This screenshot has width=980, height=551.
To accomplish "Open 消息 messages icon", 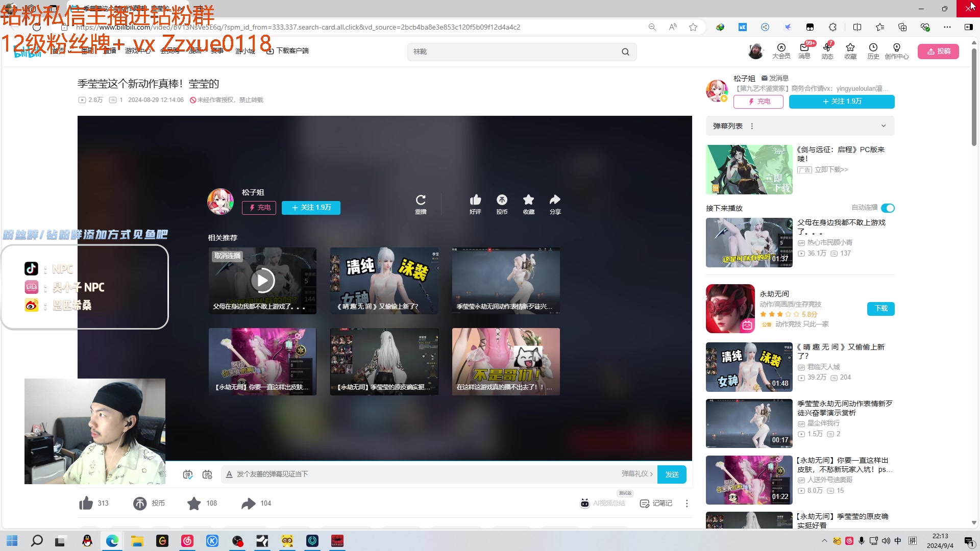I will (x=804, y=51).
